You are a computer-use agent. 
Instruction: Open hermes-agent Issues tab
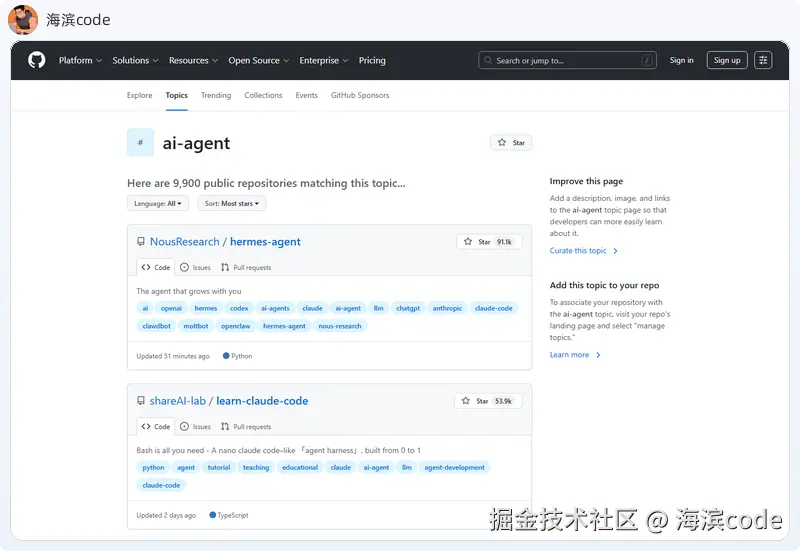[x=195, y=267]
